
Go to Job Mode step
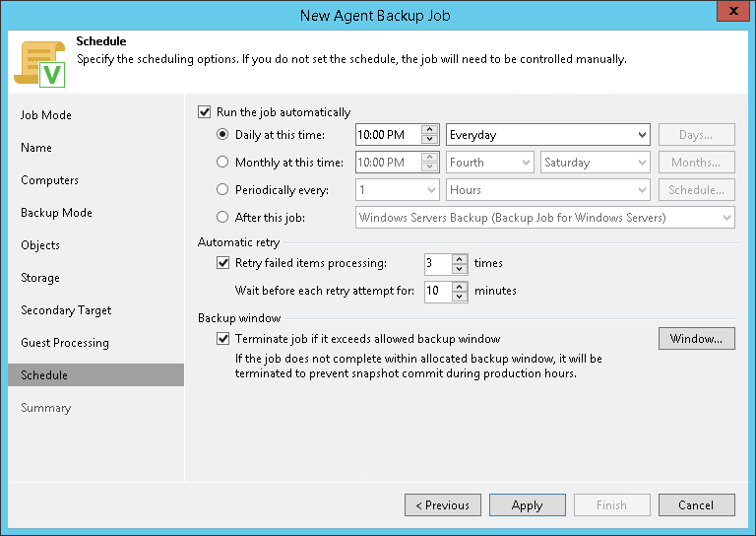point(46,115)
